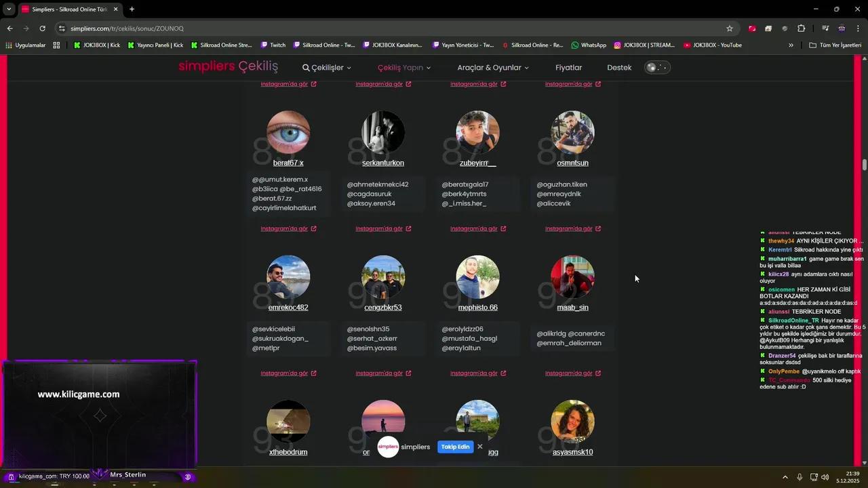Open the Tüm Yer İşaretleri folder

[x=835, y=45]
